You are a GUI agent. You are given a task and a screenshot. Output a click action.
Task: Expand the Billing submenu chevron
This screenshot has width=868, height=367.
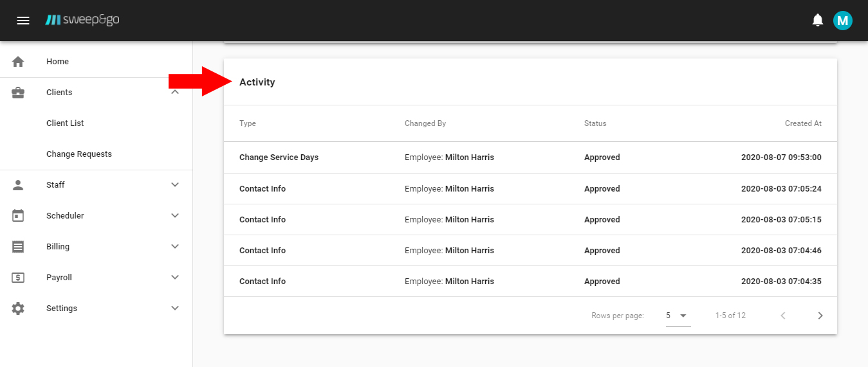174,247
